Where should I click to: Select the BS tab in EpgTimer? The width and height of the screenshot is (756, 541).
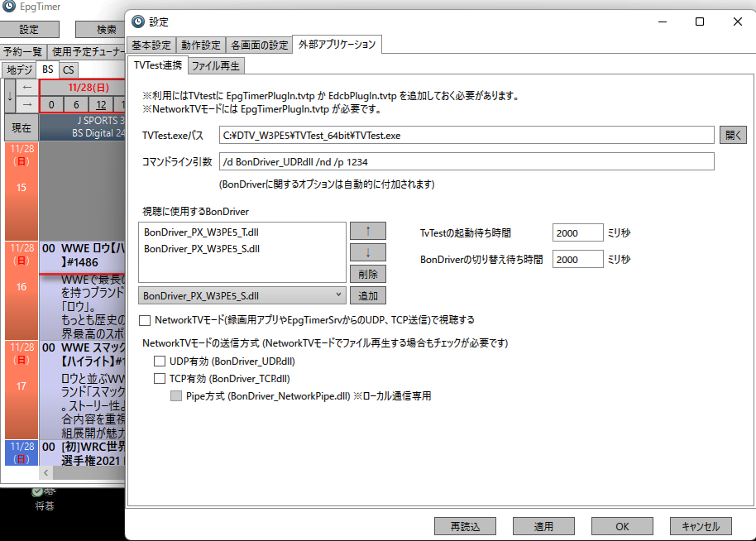[48, 69]
